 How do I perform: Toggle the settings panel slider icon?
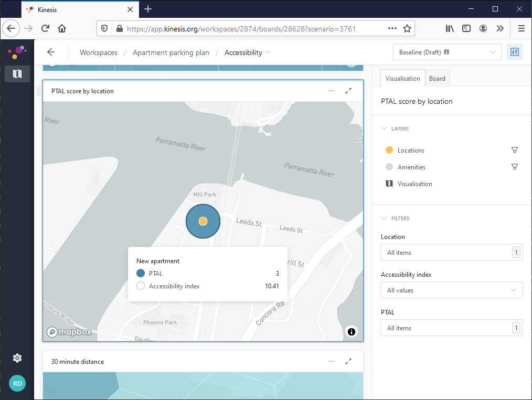(x=514, y=52)
